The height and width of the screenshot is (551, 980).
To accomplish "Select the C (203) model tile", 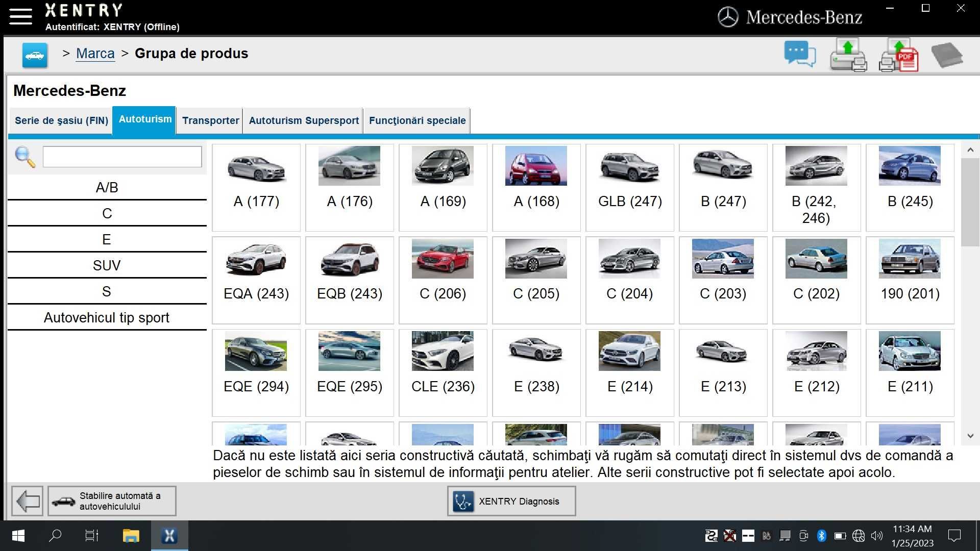I will tap(723, 280).
